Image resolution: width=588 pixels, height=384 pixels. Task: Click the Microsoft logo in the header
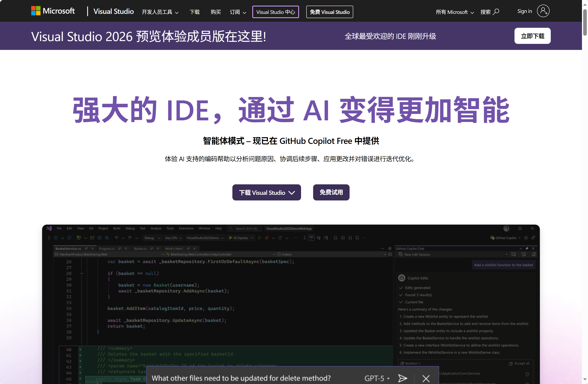click(x=53, y=11)
